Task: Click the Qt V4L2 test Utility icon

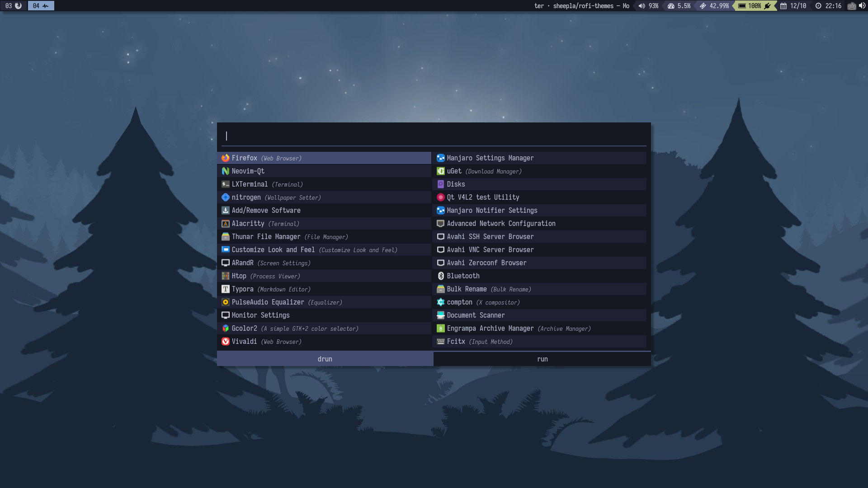Action: pyautogui.click(x=440, y=197)
